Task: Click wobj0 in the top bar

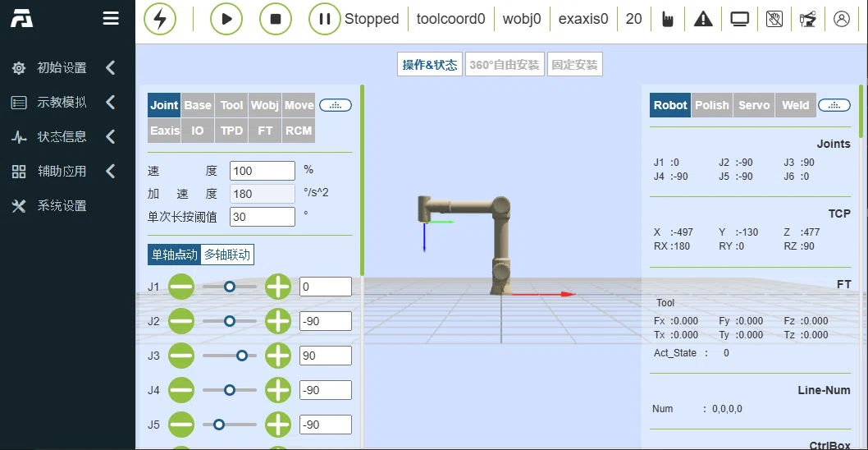Action: point(522,20)
